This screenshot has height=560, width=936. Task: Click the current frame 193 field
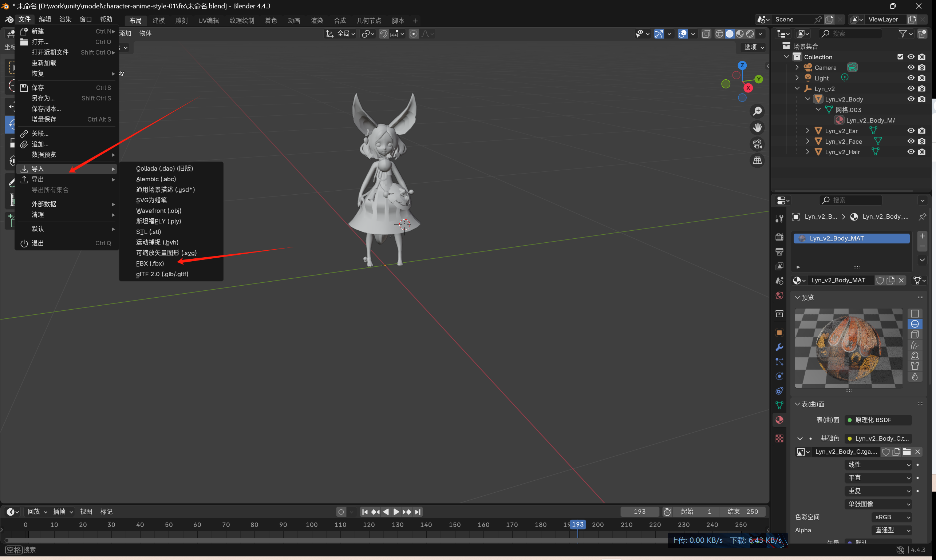pos(639,512)
